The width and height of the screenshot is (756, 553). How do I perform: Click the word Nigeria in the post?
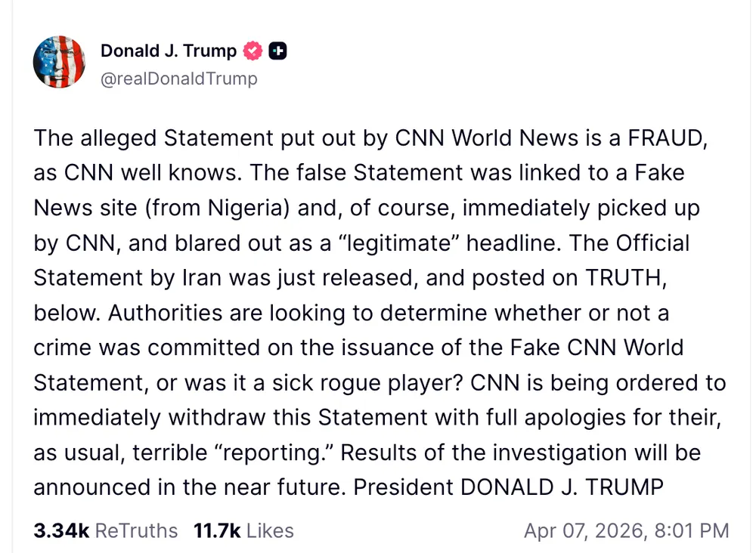click(240, 208)
